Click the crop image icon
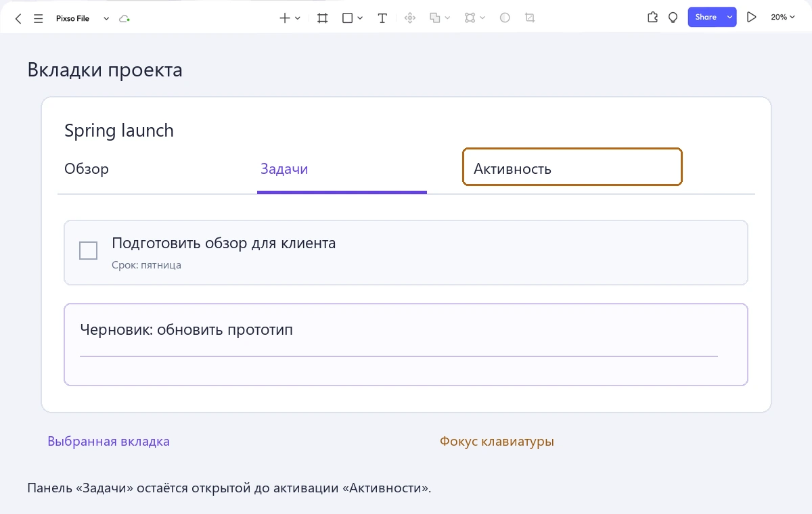 click(530, 18)
